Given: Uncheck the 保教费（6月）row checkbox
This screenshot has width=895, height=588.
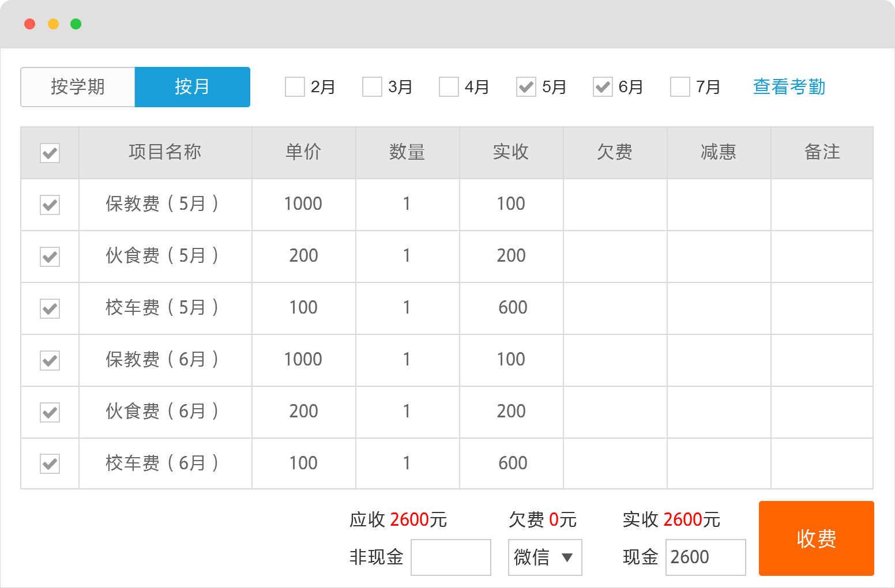Looking at the screenshot, I should (x=50, y=360).
